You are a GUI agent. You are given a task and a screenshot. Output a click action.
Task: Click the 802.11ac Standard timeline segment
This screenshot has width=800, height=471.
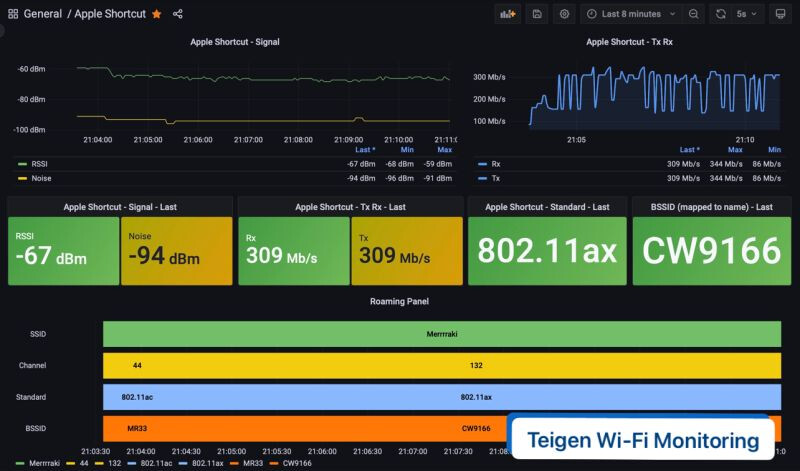(137, 397)
